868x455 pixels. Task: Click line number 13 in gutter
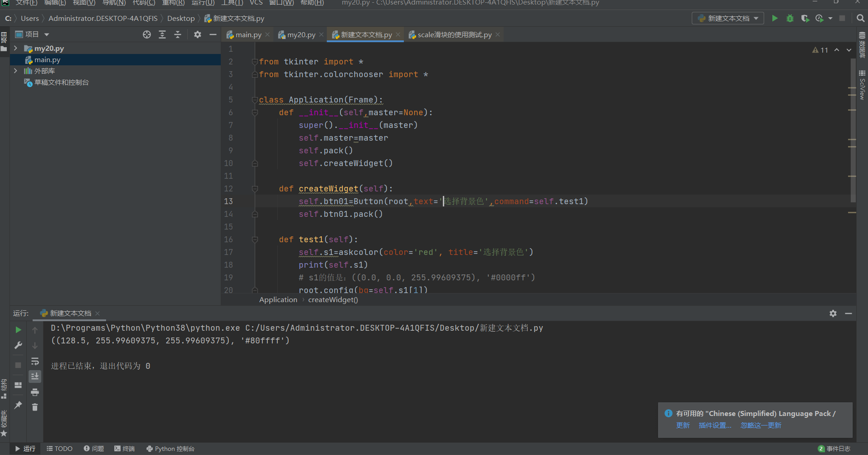click(228, 201)
